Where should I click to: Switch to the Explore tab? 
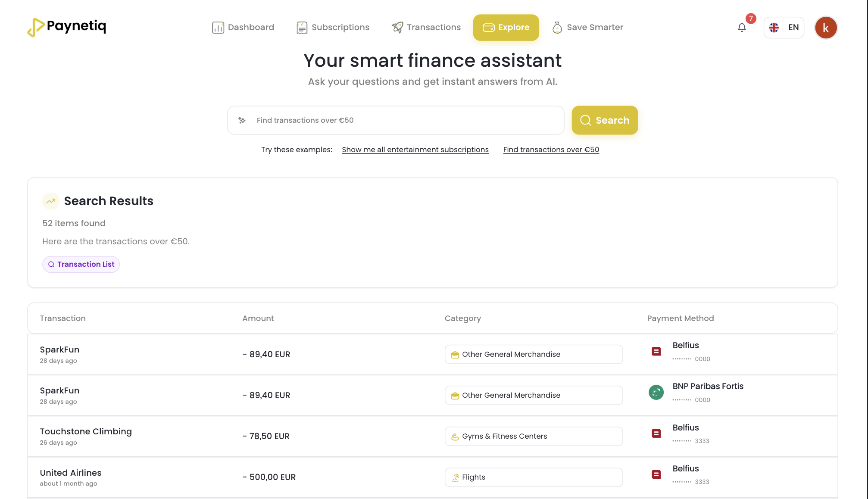[506, 28]
